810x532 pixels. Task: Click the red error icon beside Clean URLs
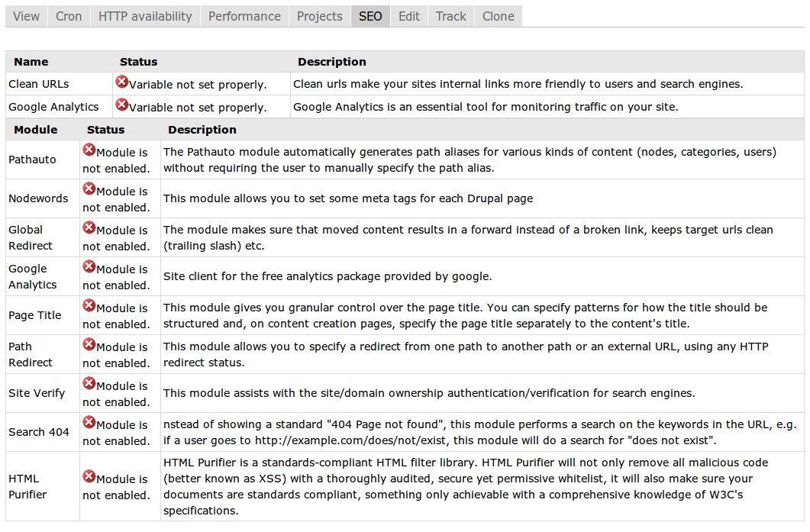pyautogui.click(x=122, y=82)
